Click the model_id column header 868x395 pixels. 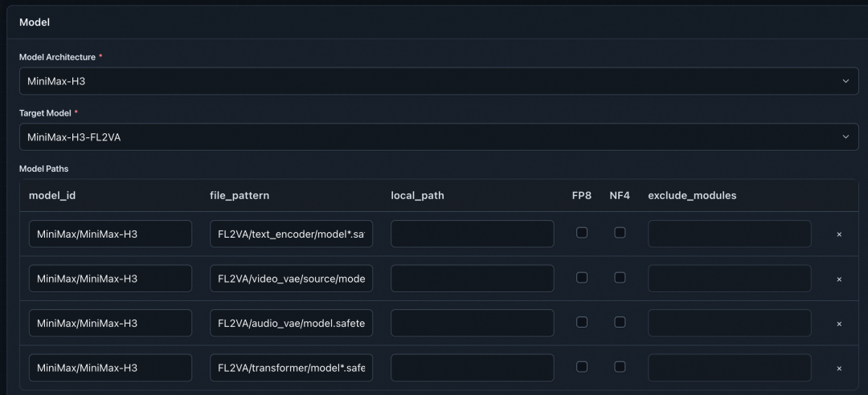52,195
